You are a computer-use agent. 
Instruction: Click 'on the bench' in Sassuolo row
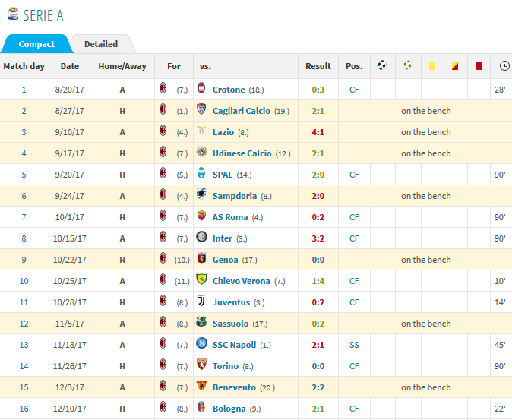(426, 324)
